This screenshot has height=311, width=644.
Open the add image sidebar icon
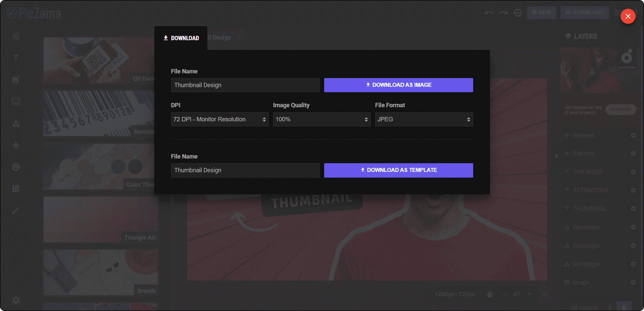coord(16,80)
